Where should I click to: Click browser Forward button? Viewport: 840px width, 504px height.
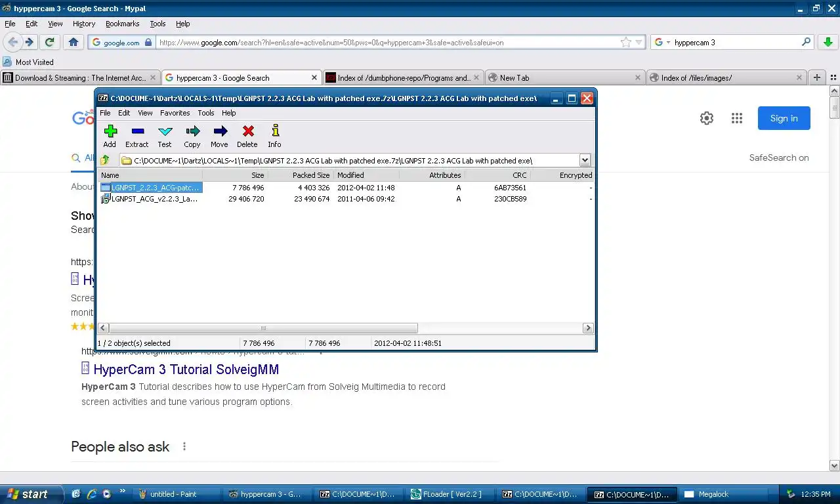29,42
